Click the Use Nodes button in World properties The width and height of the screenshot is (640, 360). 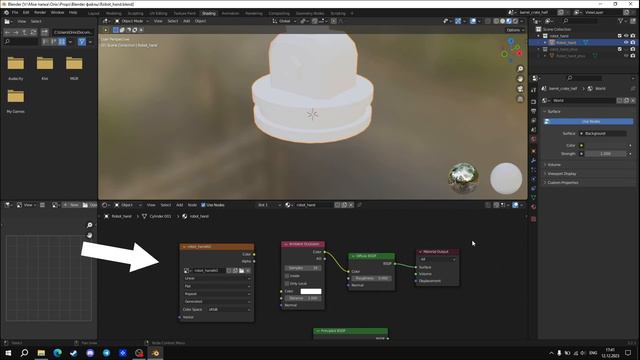click(588, 122)
